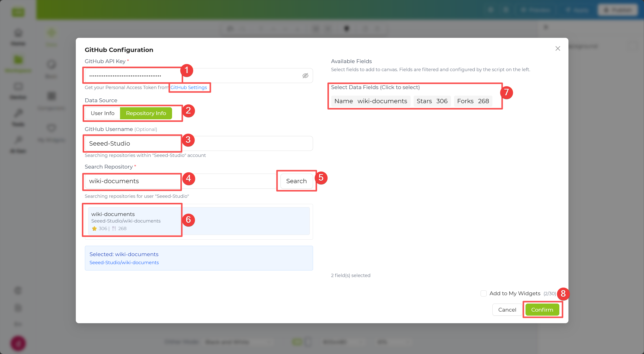This screenshot has height=354, width=644.
Task: Click the GitHub Username input field
Action: [x=199, y=143]
